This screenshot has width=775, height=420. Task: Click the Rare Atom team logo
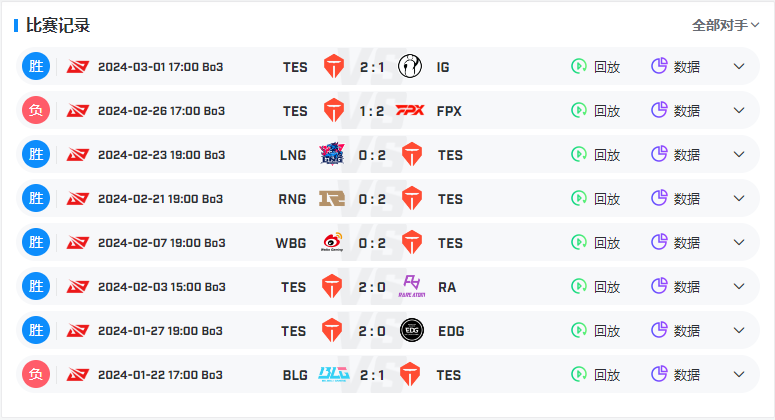(412, 286)
